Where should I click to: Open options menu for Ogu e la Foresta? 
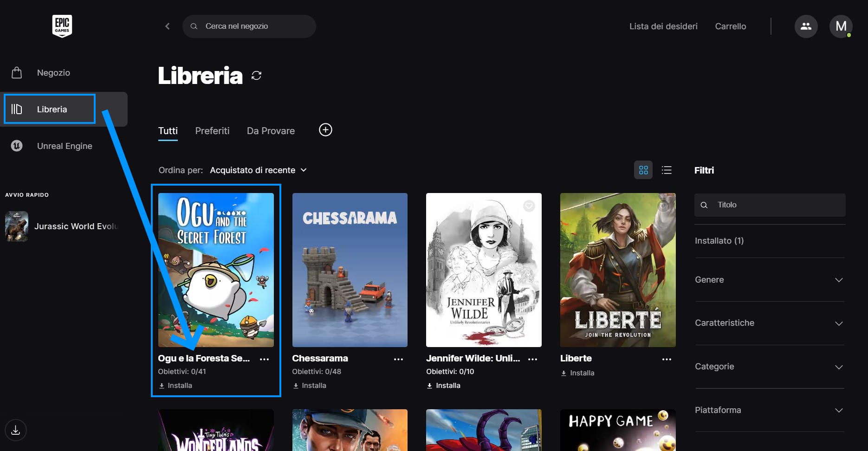pos(264,359)
